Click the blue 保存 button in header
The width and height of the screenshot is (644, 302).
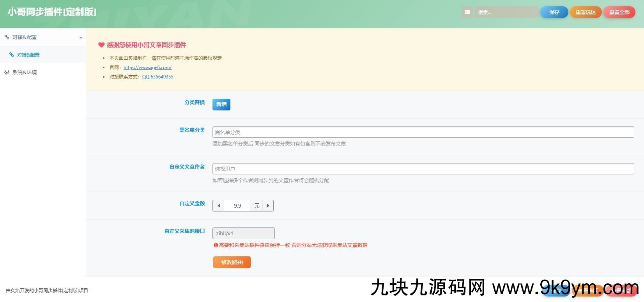tap(554, 12)
